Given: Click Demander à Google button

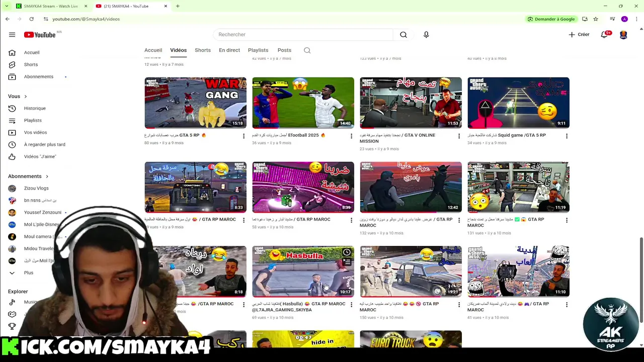Looking at the screenshot, I should pyautogui.click(x=551, y=19).
